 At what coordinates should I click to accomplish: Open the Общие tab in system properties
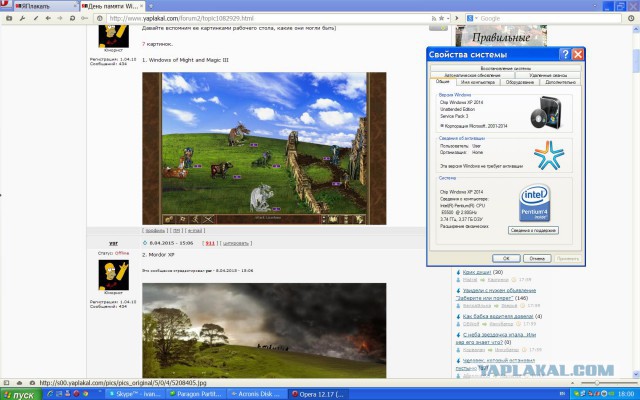(442, 82)
